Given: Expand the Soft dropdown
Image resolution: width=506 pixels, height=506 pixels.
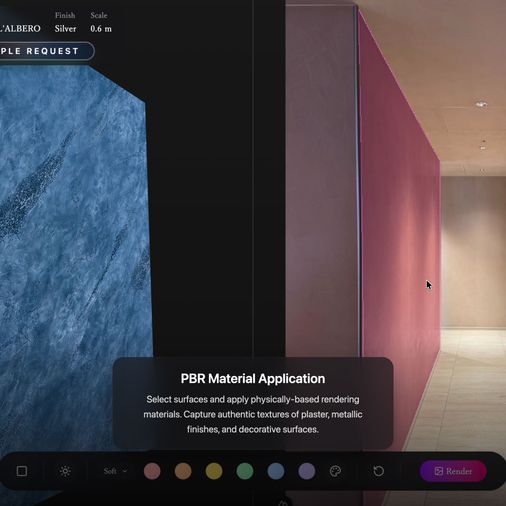Looking at the screenshot, I should pyautogui.click(x=115, y=471).
